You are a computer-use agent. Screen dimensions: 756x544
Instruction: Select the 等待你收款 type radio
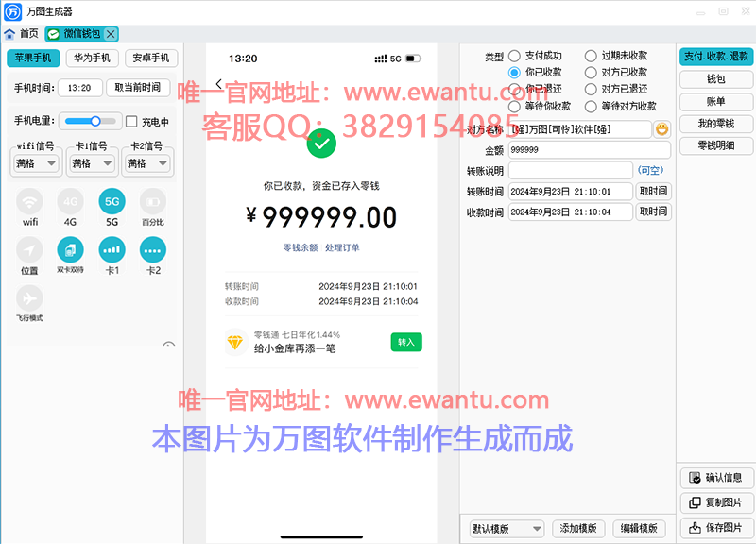tap(514, 106)
